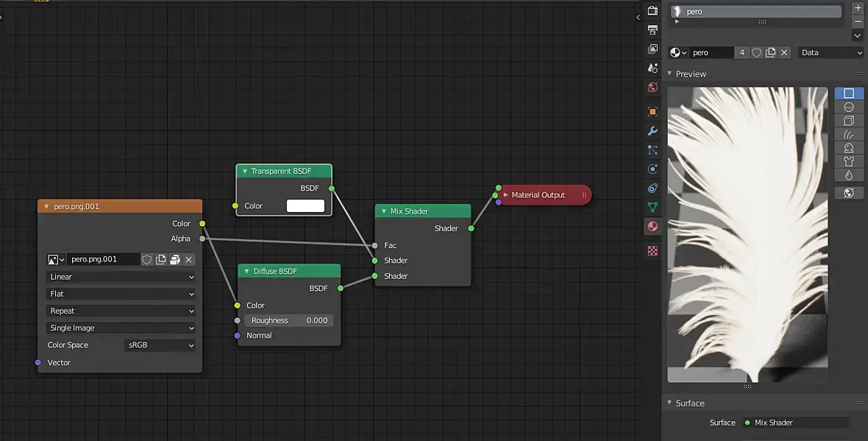Add a new material slot with plus
Image resolution: width=868 pixels, height=441 pixels.
point(858,8)
